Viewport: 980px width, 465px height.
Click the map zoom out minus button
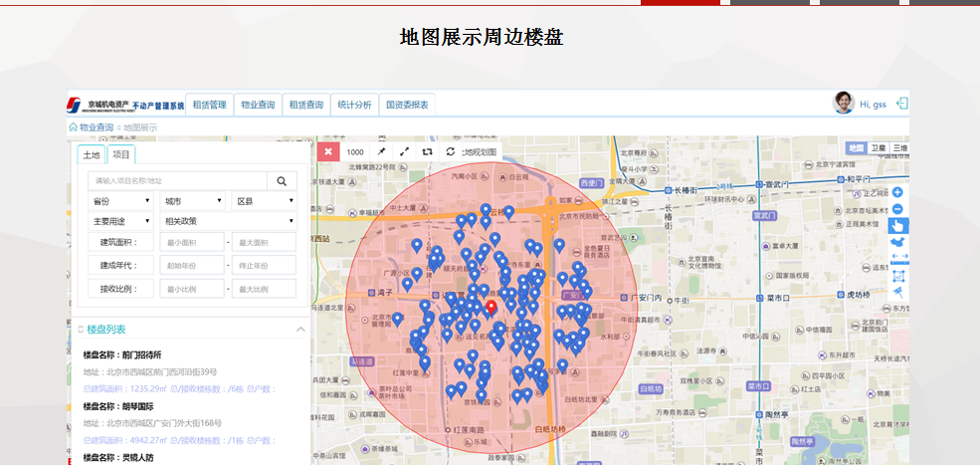tap(897, 209)
